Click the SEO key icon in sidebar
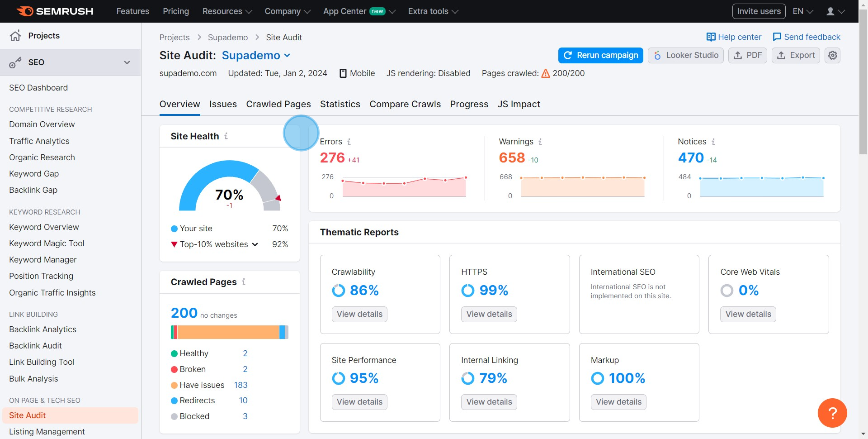The width and height of the screenshot is (868, 439). pos(15,62)
